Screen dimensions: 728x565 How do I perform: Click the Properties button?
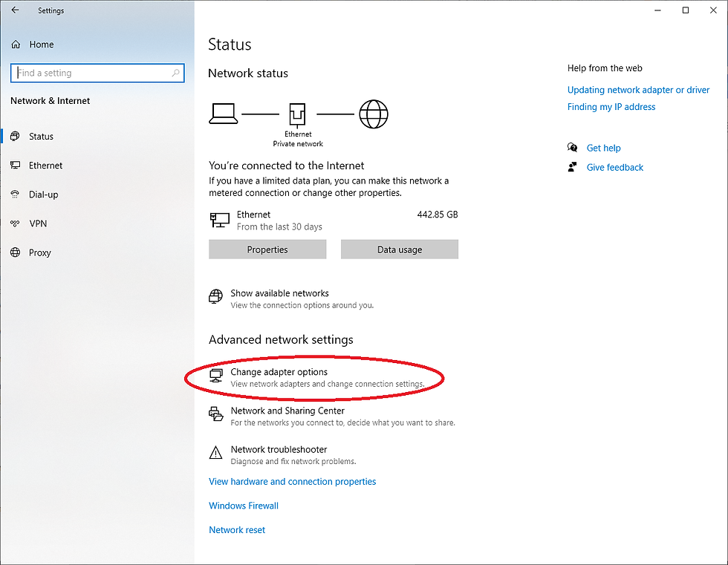[267, 249]
